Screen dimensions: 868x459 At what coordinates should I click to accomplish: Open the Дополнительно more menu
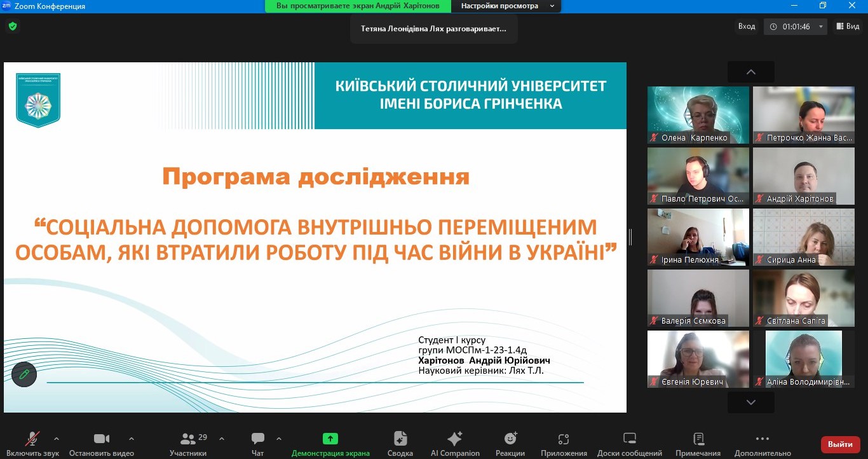point(763,444)
